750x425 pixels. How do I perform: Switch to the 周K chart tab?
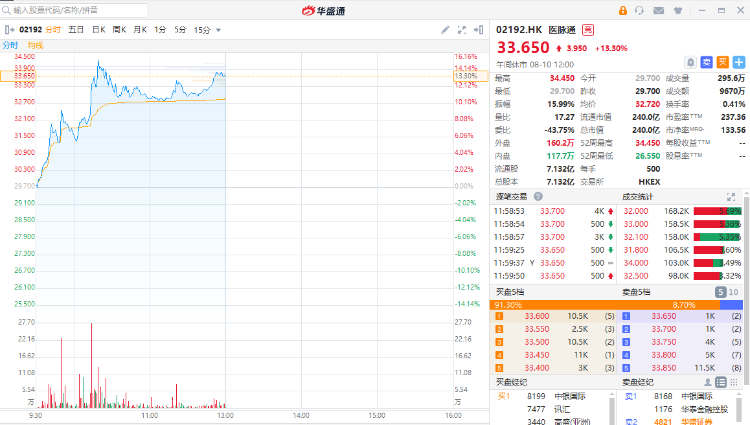(119, 30)
